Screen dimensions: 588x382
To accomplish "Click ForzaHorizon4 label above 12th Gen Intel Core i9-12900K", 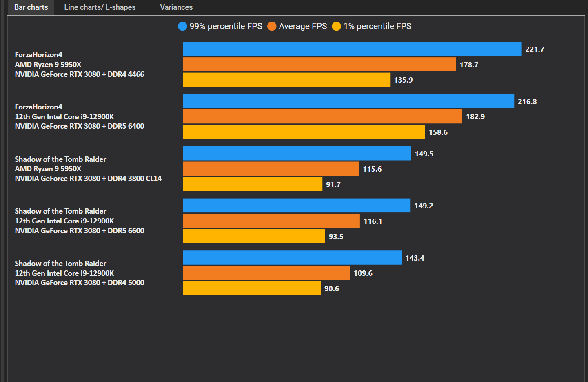I will pyautogui.click(x=39, y=107).
